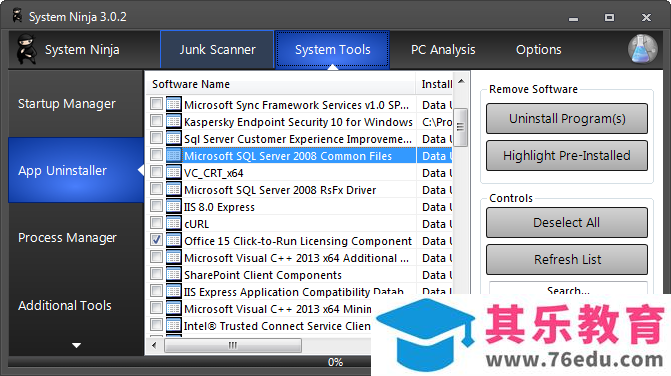Click the program icon beside VC_CRT_x64
The height and width of the screenshot is (376, 671).
click(x=173, y=172)
